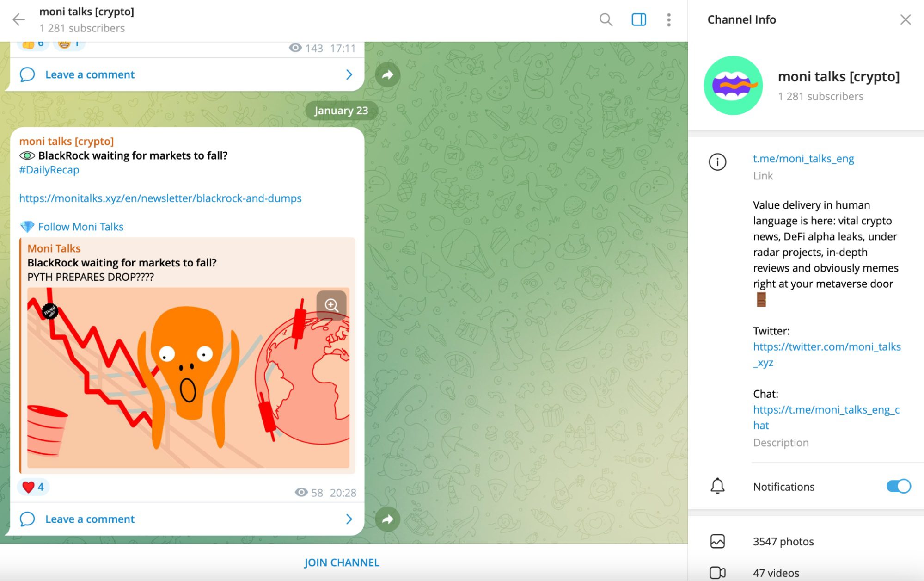Viewport: 924px width, 581px height.
Task: Click the videos camera icon
Action: coord(717,573)
